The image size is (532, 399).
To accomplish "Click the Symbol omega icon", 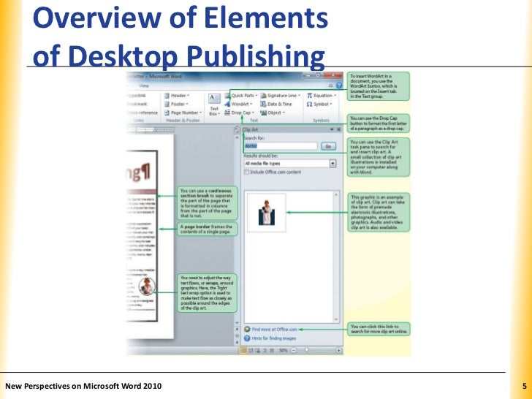I will pos(309,104).
